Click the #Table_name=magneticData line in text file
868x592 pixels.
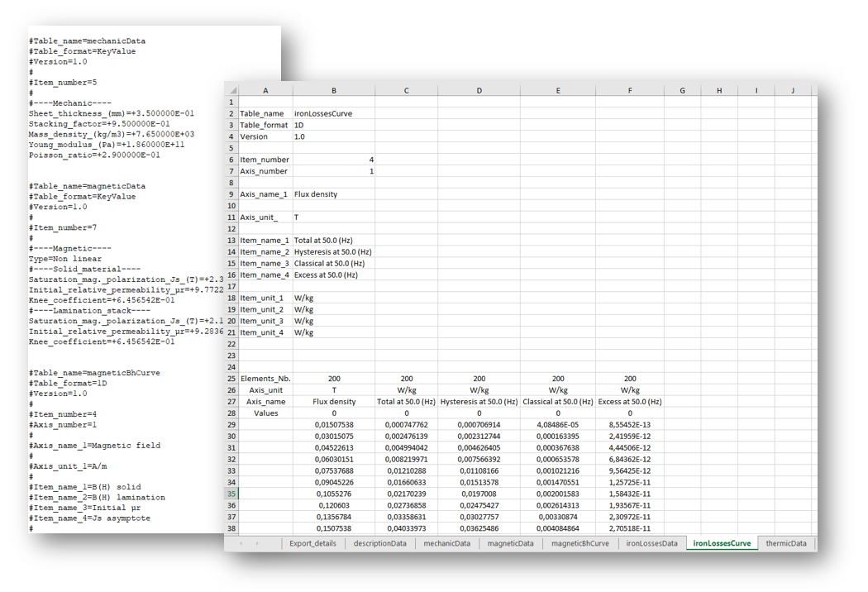(88, 186)
